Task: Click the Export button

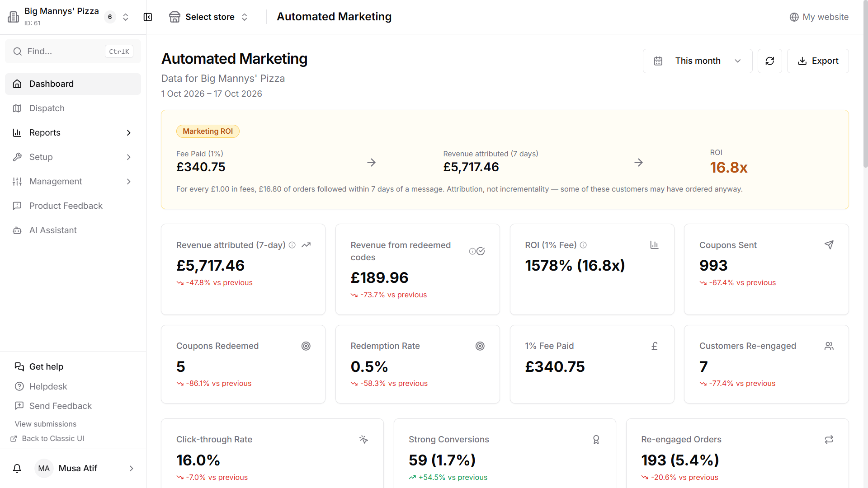Action: [818, 61]
